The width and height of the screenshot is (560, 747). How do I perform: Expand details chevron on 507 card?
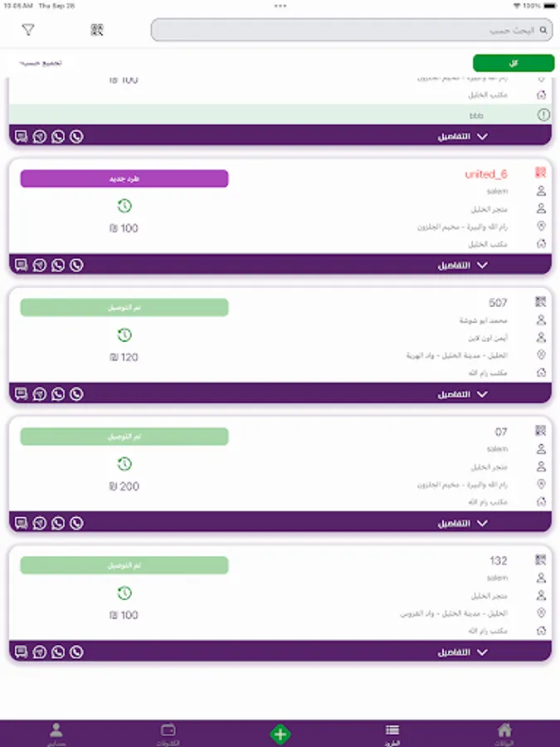click(482, 394)
